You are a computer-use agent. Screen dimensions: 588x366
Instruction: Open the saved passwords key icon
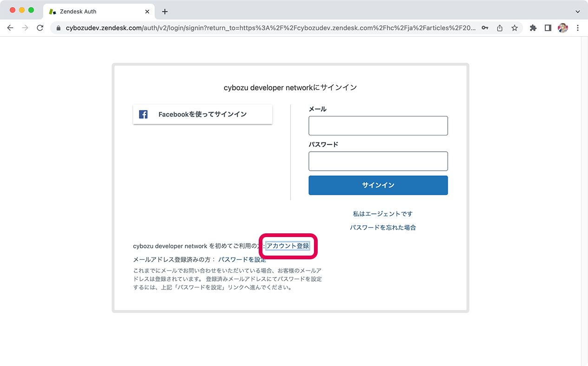485,28
